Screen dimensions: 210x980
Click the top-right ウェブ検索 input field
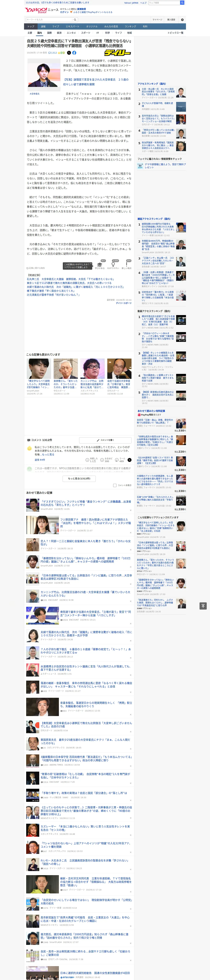[164, 3]
